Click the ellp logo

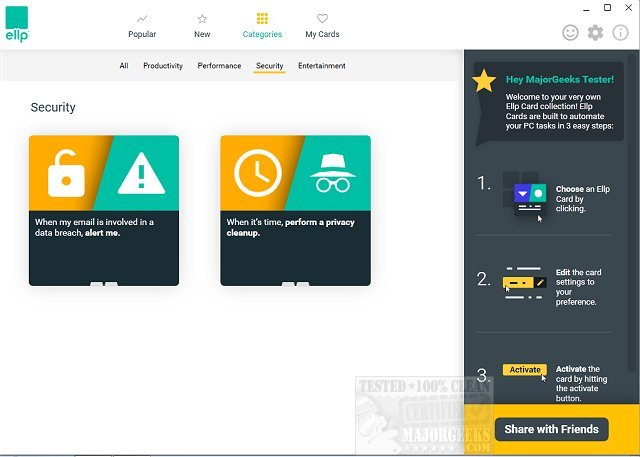pyautogui.click(x=17, y=24)
